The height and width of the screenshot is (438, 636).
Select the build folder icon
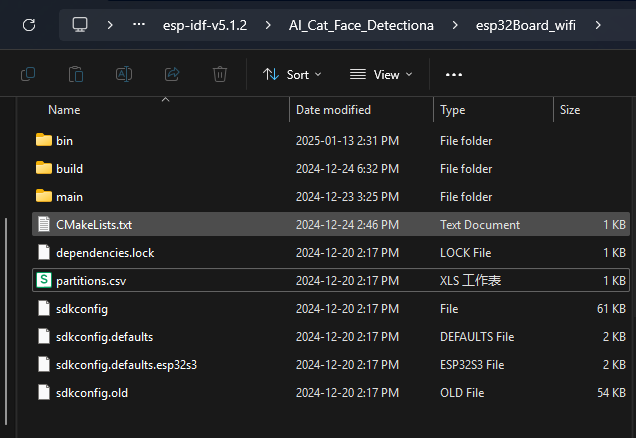click(44, 168)
